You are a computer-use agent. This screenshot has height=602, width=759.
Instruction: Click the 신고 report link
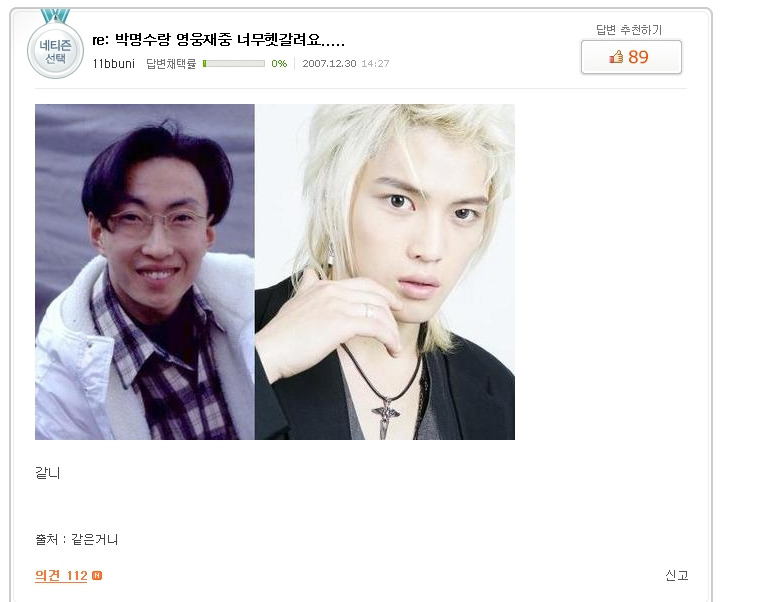point(676,575)
